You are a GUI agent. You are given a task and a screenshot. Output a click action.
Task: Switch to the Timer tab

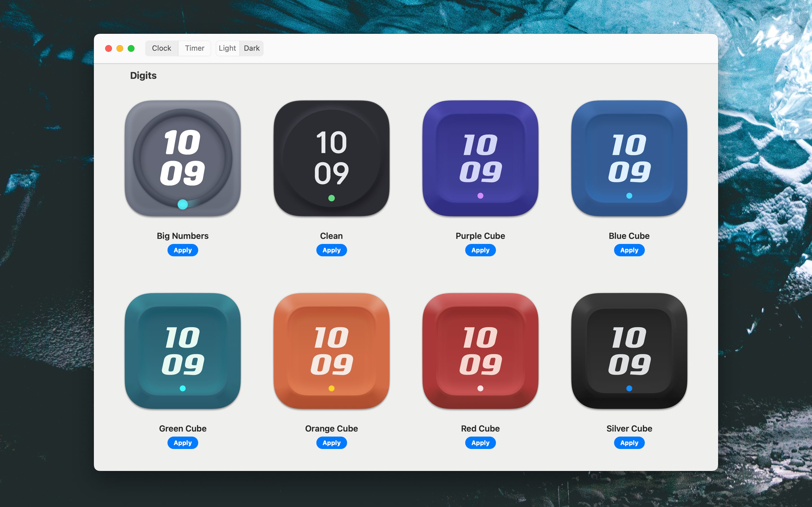pyautogui.click(x=194, y=48)
